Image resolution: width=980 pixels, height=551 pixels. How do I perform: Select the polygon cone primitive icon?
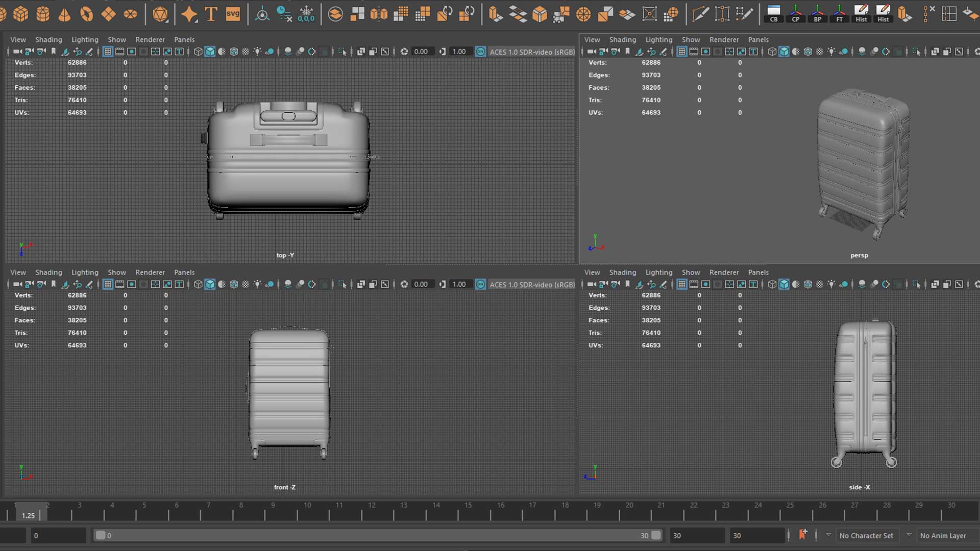pos(64,14)
